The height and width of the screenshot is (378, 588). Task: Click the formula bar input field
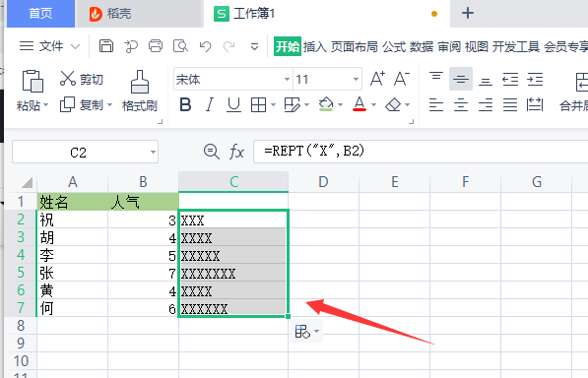click(x=421, y=152)
